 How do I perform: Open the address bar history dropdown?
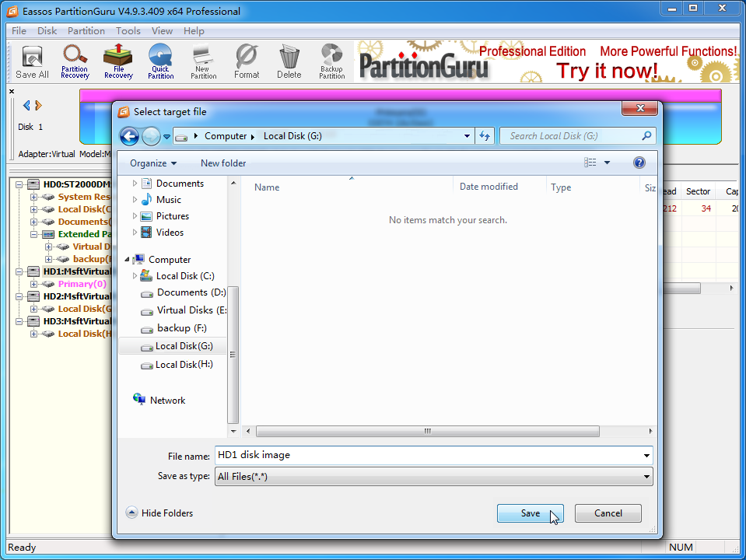tap(467, 136)
